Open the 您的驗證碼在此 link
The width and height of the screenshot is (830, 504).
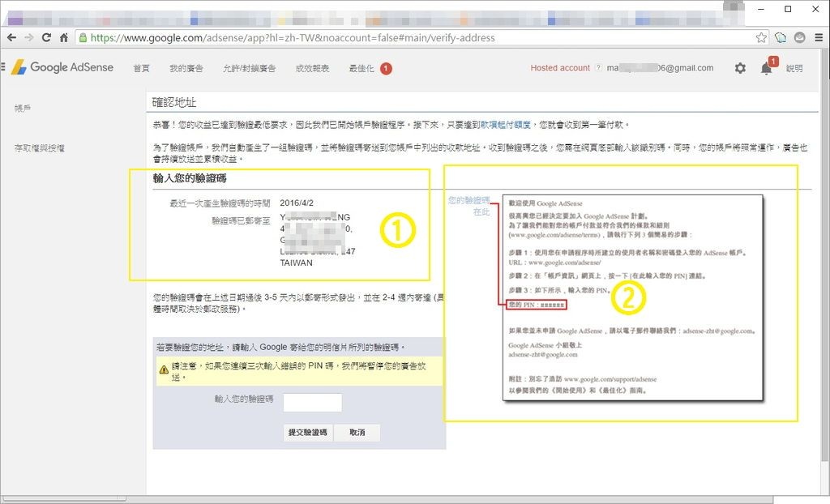click(x=469, y=206)
